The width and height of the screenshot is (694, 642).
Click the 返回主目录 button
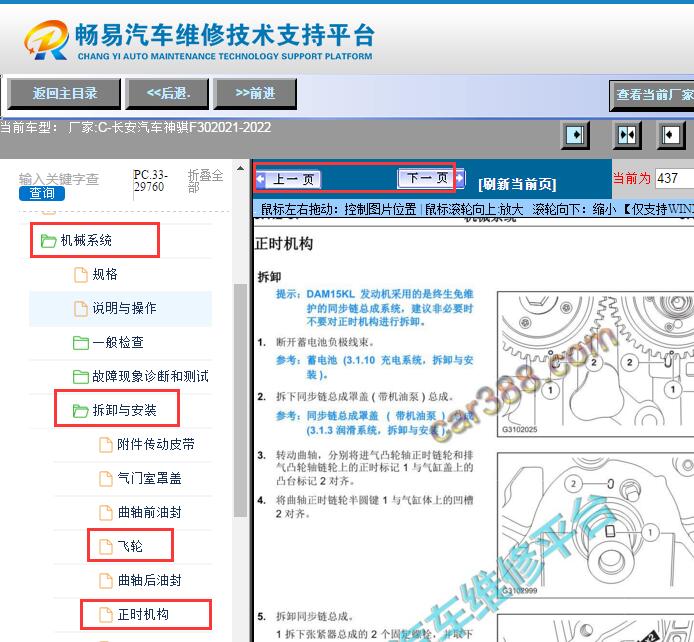pyautogui.click(x=64, y=93)
